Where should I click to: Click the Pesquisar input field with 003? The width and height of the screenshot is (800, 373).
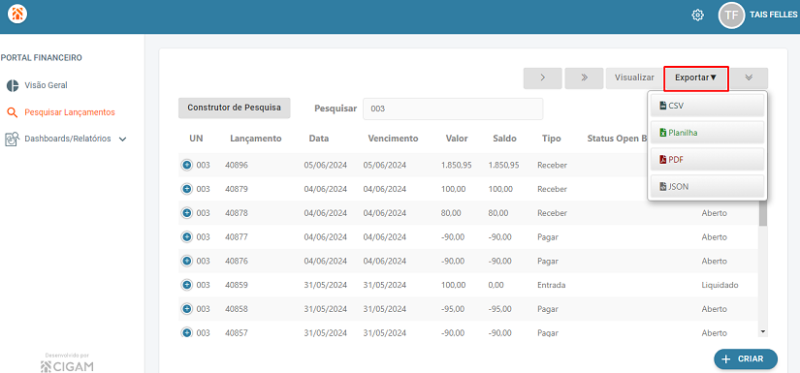453,109
